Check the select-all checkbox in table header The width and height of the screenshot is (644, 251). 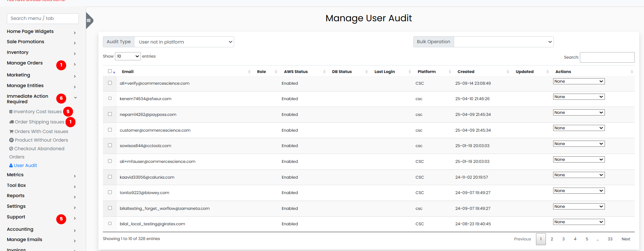click(110, 71)
